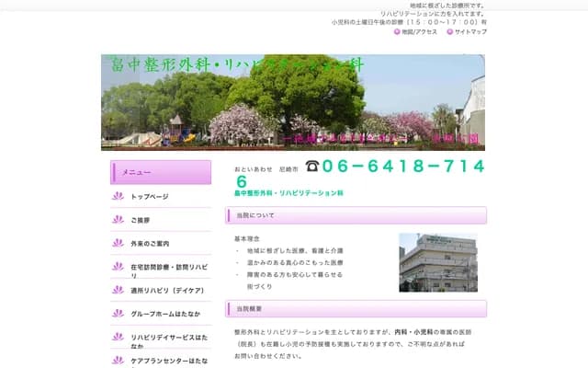
Task: Click the purple bullet icon beside 地図/アクセス
Action: click(397, 32)
